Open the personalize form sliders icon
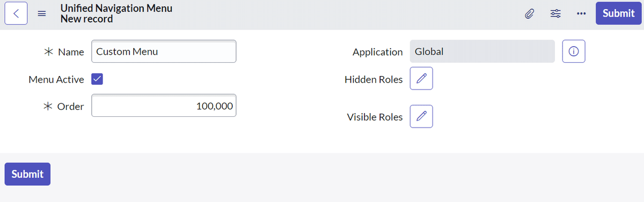644x202 pixels. click(x=555, y=14)
